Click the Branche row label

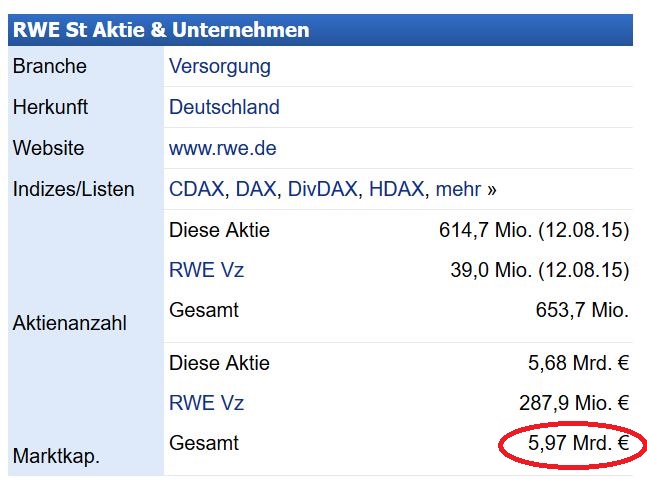[49, 67]
